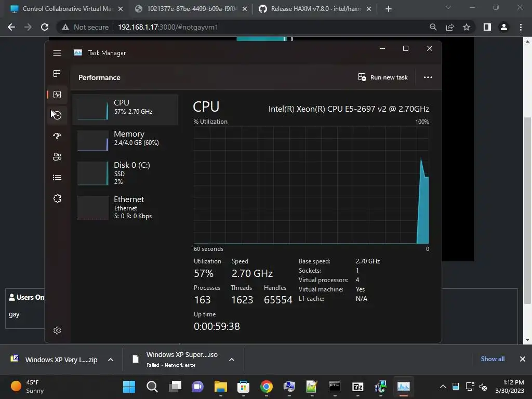Toggle the browser side panel
532x399 pixels.
click(x=487, y=27)
